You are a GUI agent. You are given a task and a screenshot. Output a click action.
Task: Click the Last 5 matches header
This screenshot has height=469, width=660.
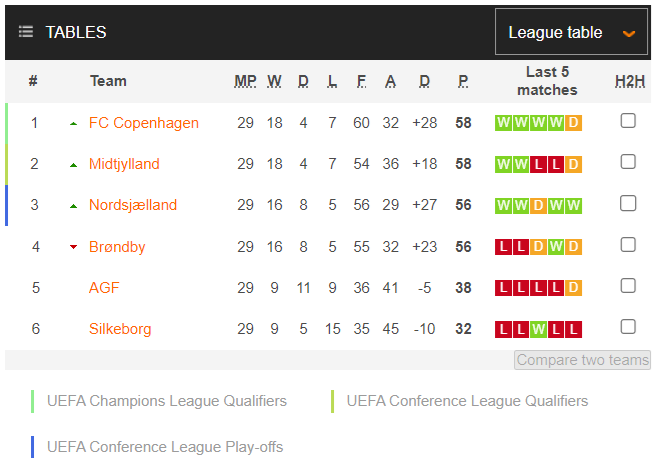[547, 81]
